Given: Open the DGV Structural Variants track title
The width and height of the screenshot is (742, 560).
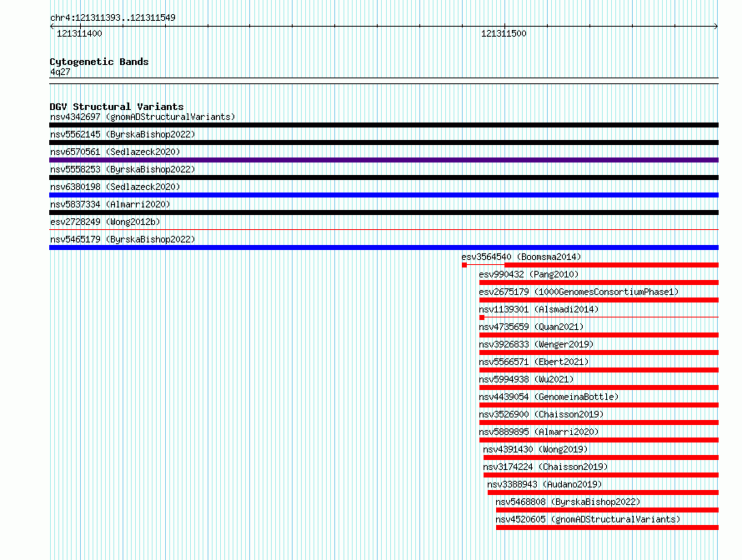Looking at the screenshot, I should click(x=117, y=107).
